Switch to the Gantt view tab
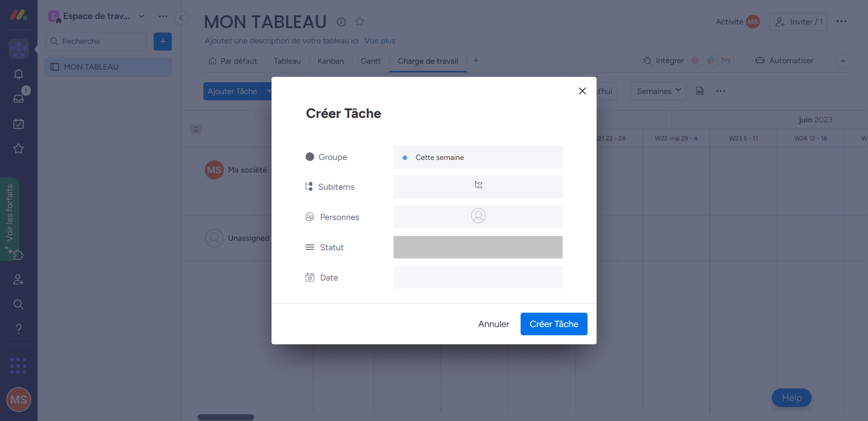The width and height of the screenshot is (868, 421). point(370,61)
